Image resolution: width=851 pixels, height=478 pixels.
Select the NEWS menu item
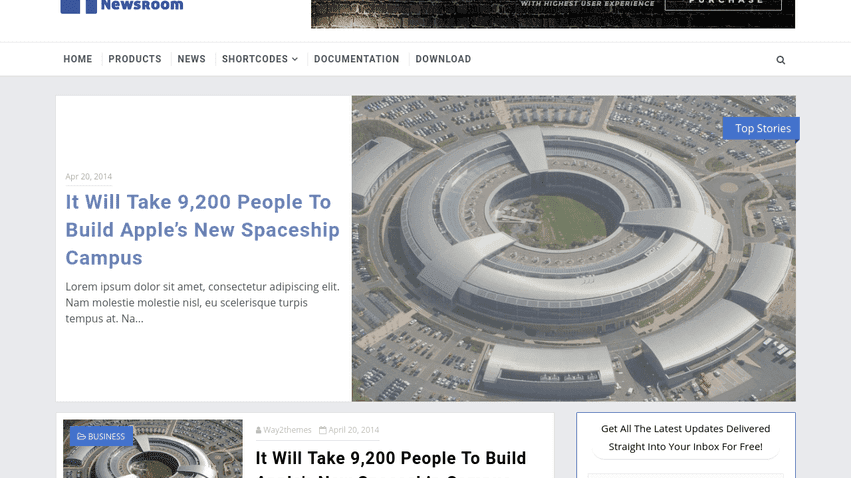coord(191,59)
